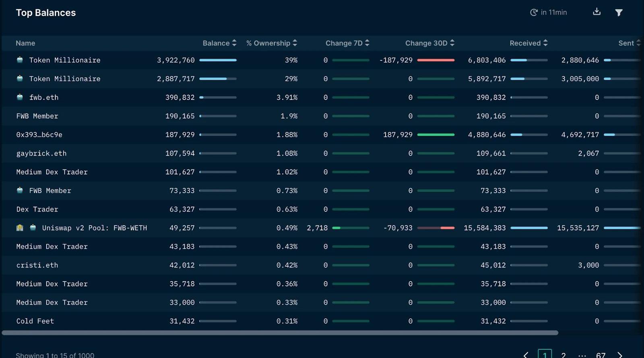Click the icon right of the bank icon on the Uniswap v2 Pool row

[x=33, y=228]
